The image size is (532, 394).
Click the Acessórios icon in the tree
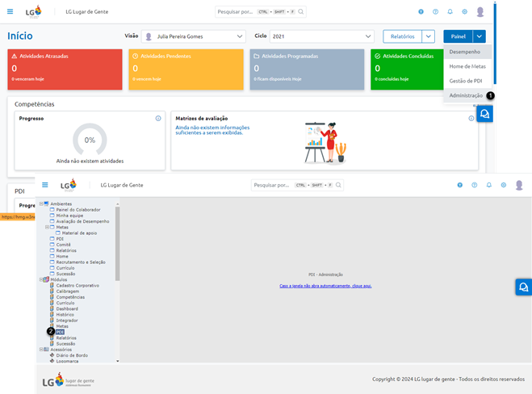click(46, 350)
